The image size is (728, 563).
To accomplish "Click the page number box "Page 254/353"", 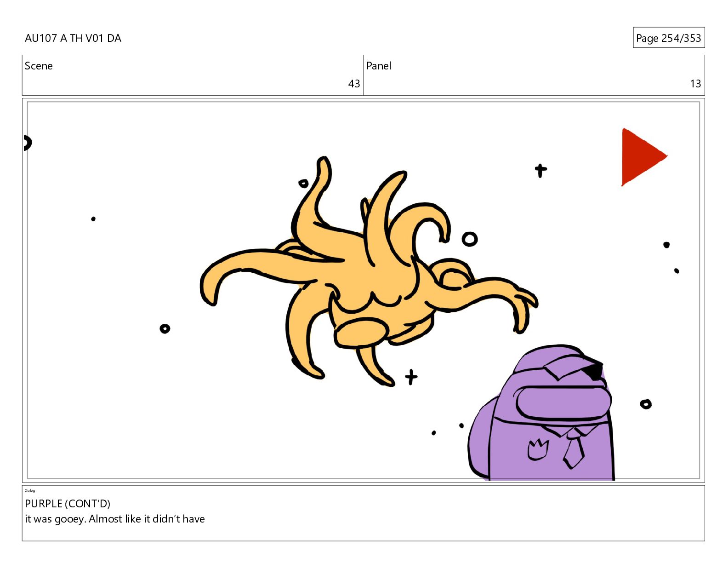I will point(669,38).
